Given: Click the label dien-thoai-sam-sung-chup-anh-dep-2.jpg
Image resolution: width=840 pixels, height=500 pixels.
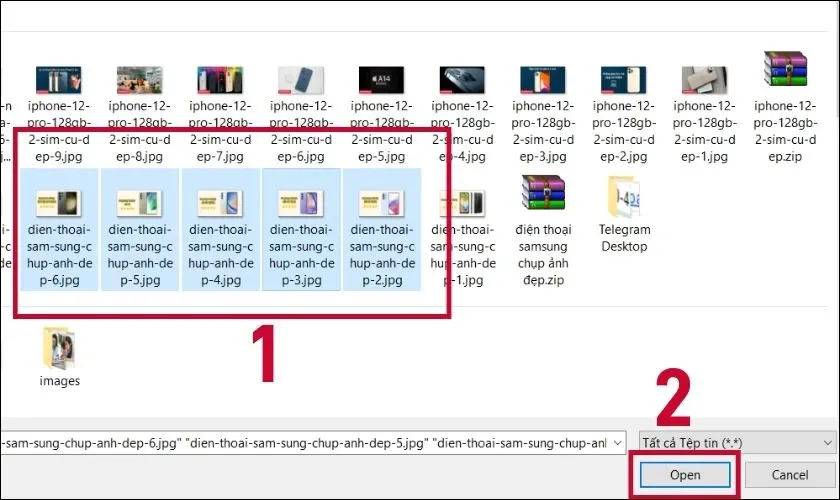Looking at the screenshot, I should pyautogui.click(x=382, y=255).
